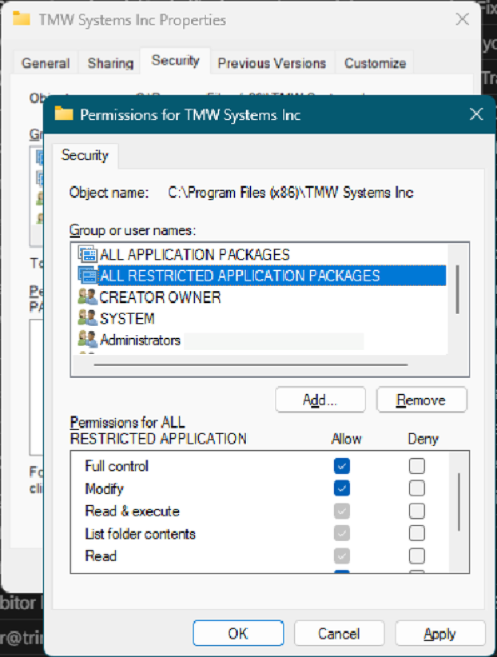Uncheck Allow for Modify
The height and width of the screenshot is (657, 497).
tap(342, 488)
